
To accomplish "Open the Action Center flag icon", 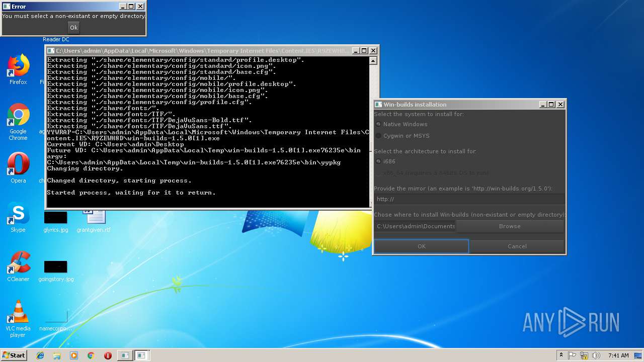I will pyautogui.click(x=572, y=355).
